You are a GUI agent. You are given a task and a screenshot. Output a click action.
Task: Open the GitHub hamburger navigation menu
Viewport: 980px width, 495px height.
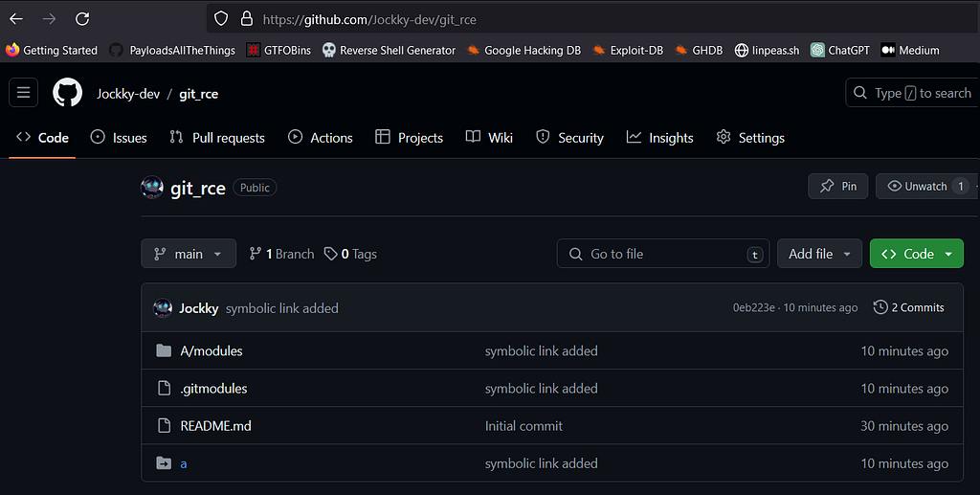(x=24, y=93)
